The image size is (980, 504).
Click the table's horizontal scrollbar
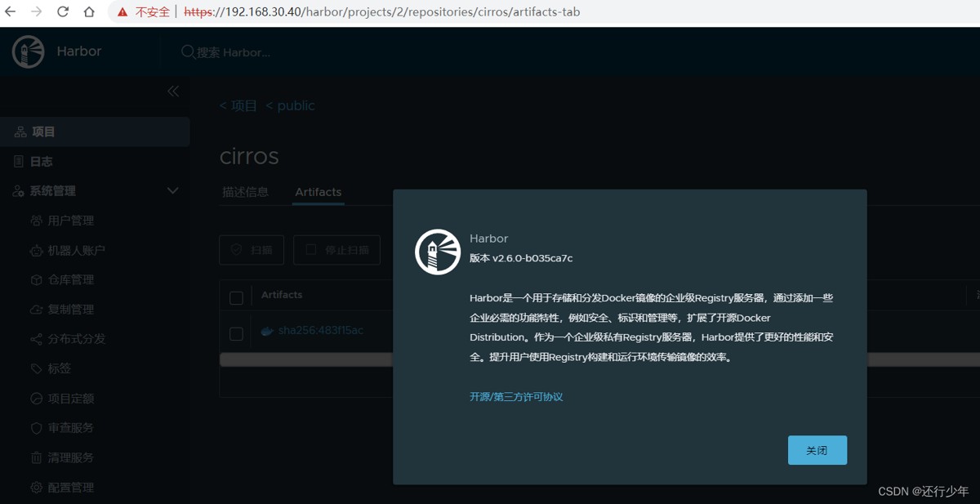click(306, 359)
